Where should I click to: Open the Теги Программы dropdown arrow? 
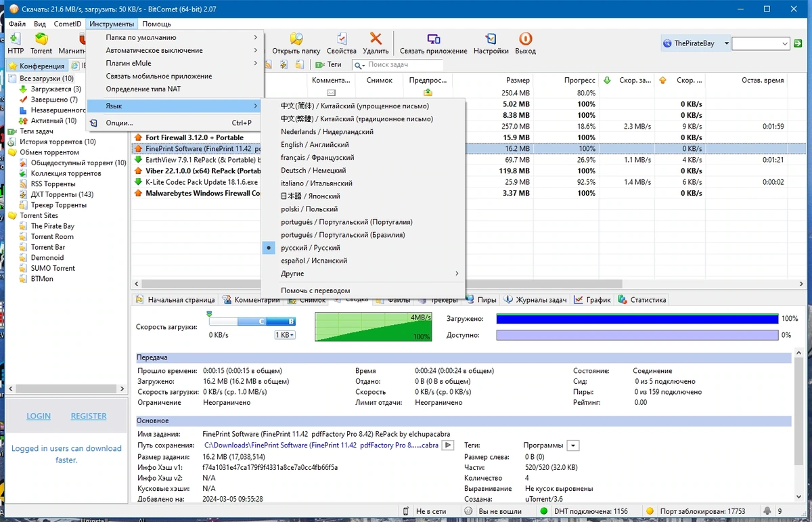(573, 445)
